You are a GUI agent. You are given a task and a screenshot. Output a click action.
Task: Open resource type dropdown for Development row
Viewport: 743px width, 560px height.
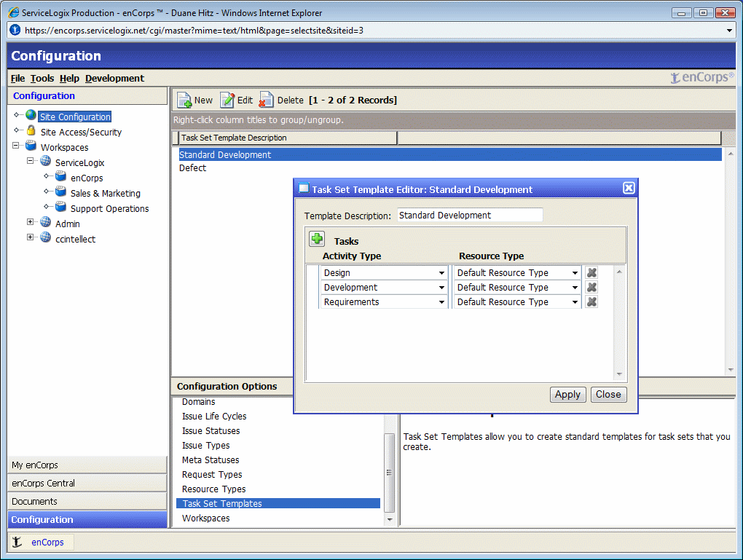click(x=575, y=288)
